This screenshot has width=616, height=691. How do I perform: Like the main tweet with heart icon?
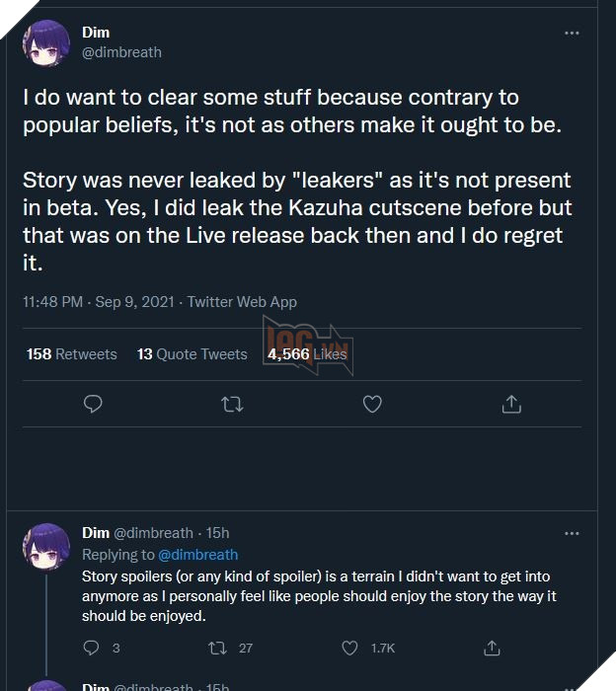[x=372, y=404]
